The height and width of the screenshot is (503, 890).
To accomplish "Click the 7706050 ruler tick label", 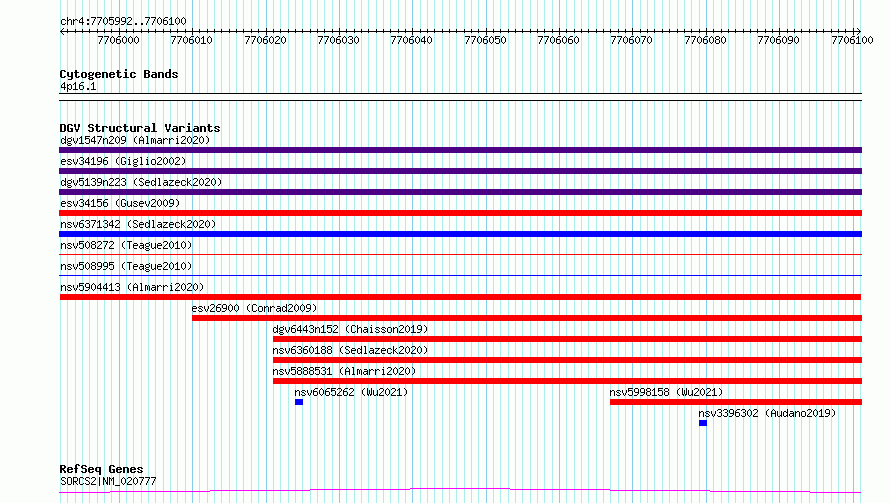I will point(485,40).
